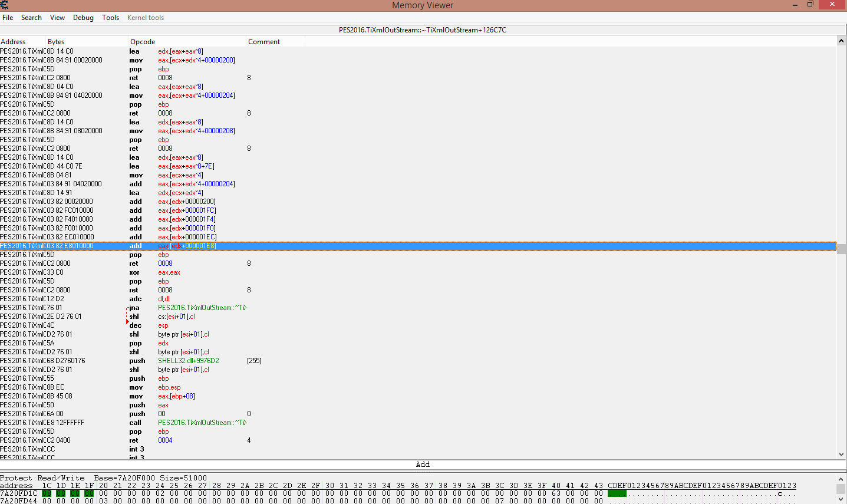Restore down the Memory Viewer window

tap(810, 5)
